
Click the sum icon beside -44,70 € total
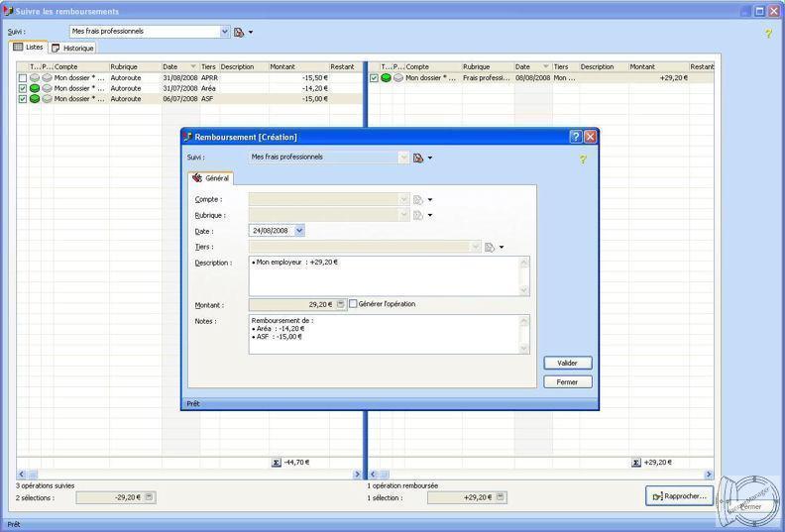click(276, 462)
